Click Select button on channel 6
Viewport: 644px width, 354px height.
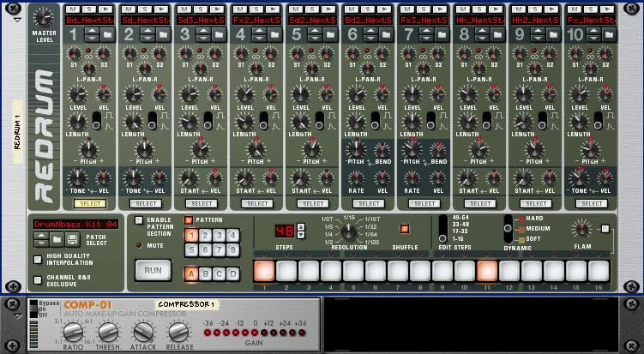369,204
